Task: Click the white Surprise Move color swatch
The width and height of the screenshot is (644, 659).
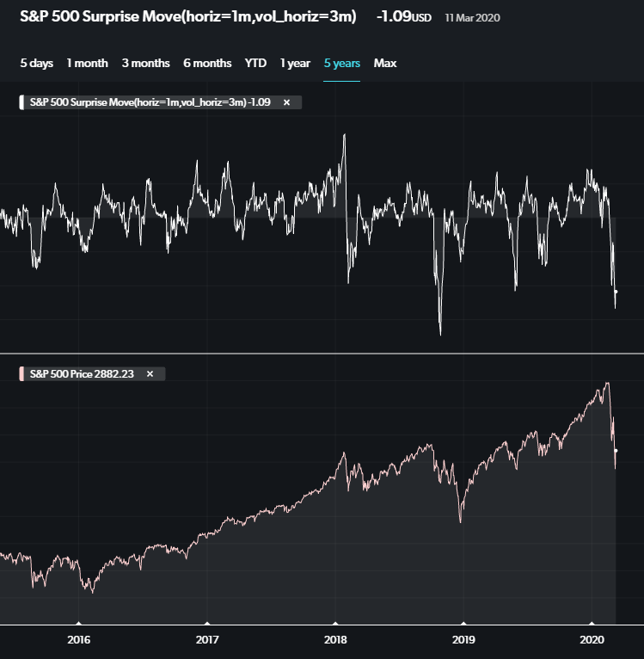Action: tap(21, 102)
